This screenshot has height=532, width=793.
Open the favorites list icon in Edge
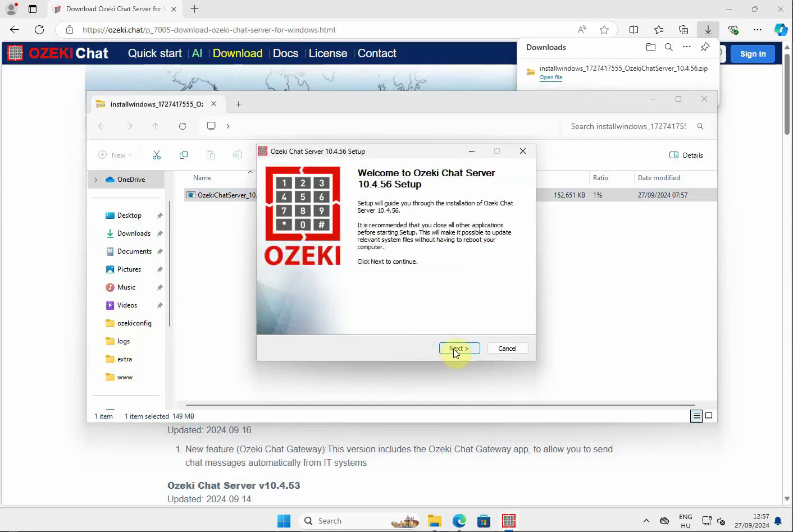659,30
